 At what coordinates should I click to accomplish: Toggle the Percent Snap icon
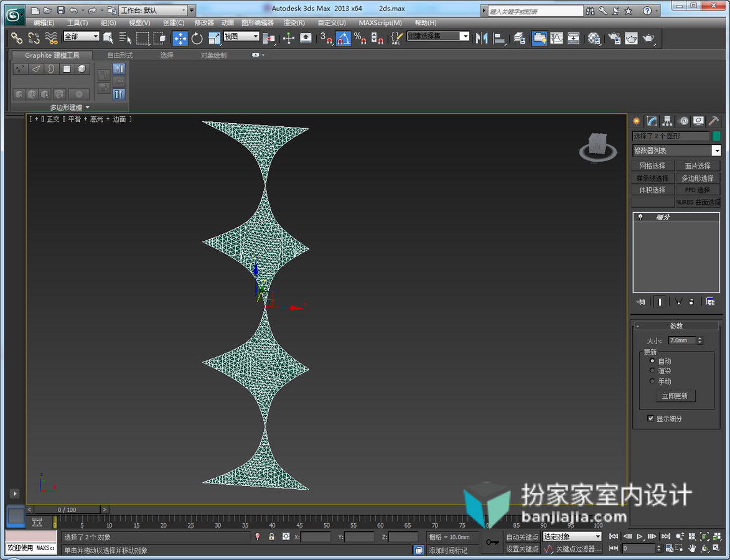click(360, 38)
